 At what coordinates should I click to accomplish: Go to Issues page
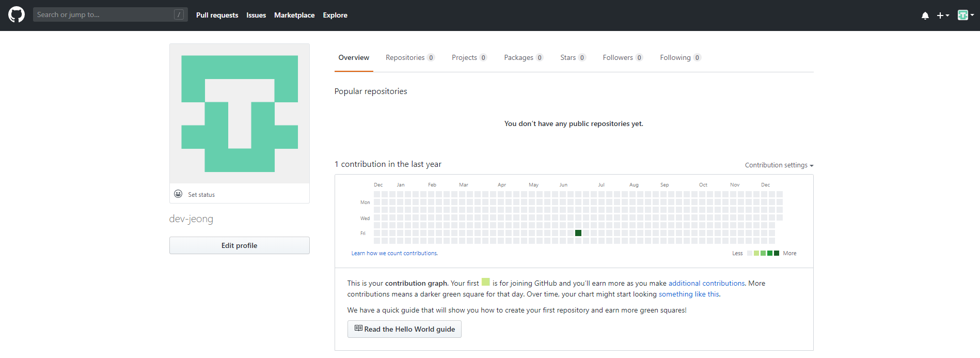(x=256, y=15)
